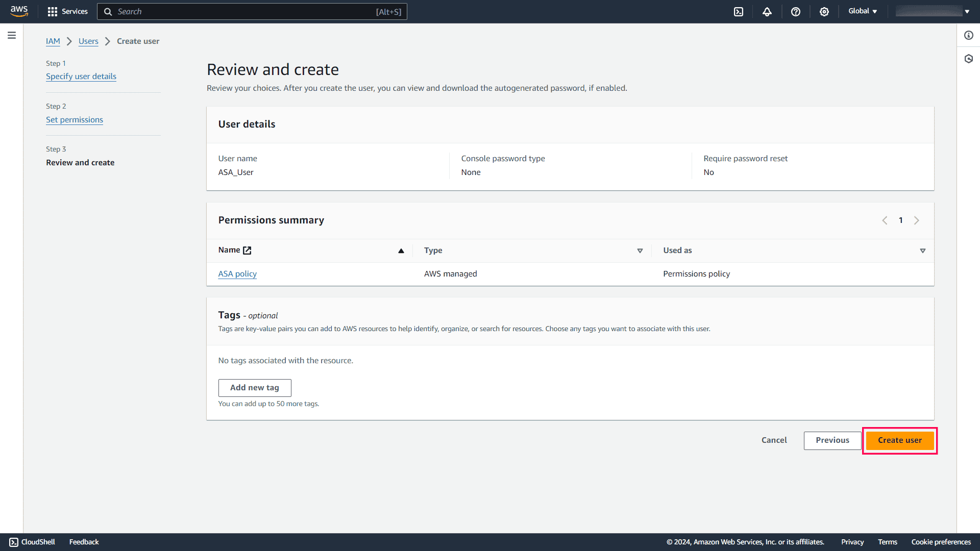Click the AWS home logo
The width and height of the screenshot is (980, 551).
pyautogui.click(x=19, y=11)
